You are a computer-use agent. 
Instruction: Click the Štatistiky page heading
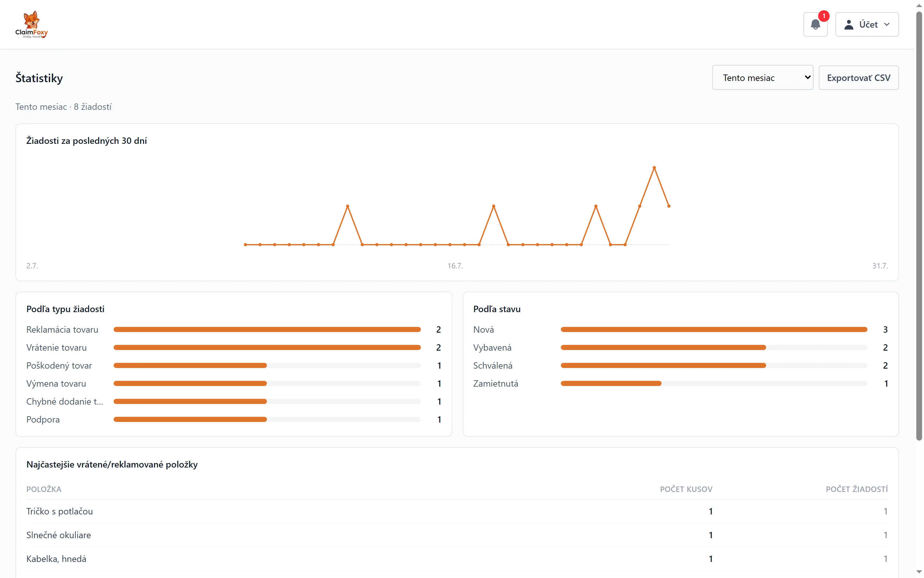[x=39, y=78]
